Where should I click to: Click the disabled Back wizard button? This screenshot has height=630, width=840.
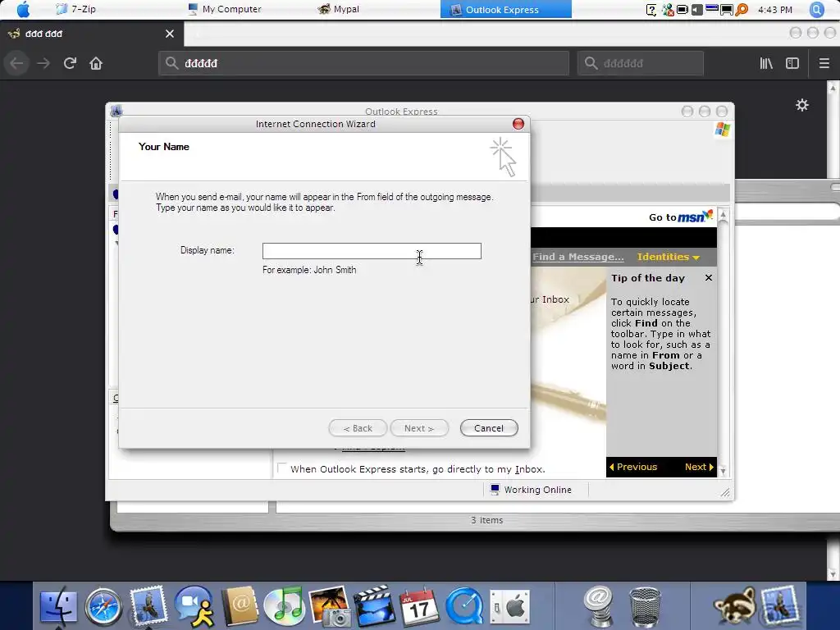358,428
